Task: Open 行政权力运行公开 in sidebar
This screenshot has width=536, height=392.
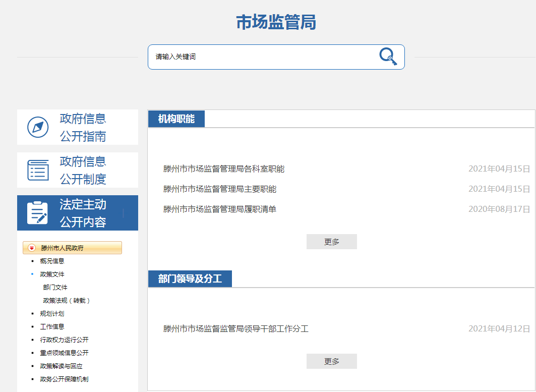Action: [64, 340]
